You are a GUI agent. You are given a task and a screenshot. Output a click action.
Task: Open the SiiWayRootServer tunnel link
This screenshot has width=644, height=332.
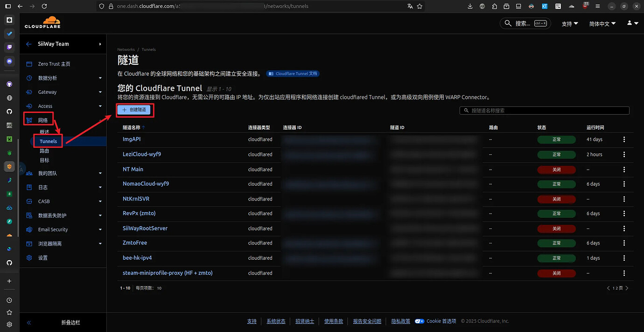coord(145,228)
